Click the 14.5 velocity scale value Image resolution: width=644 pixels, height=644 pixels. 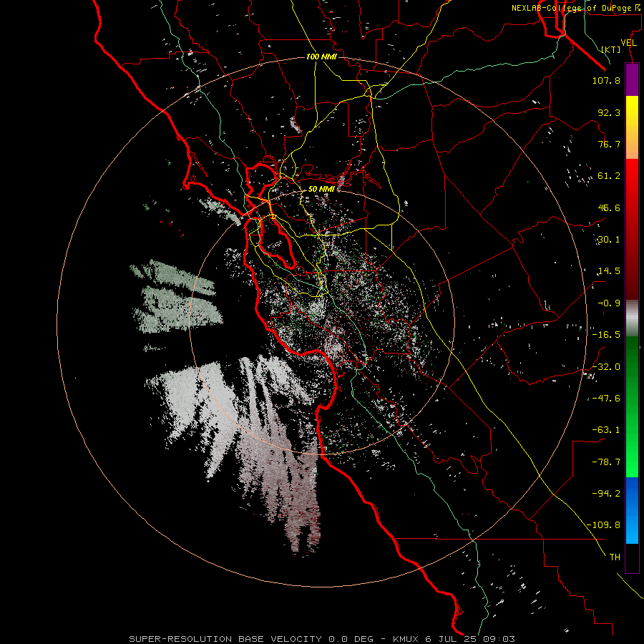[609, 270]
